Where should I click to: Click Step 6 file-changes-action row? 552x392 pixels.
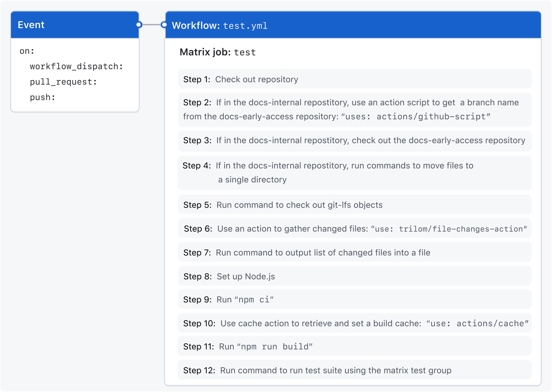click(355, 228)
